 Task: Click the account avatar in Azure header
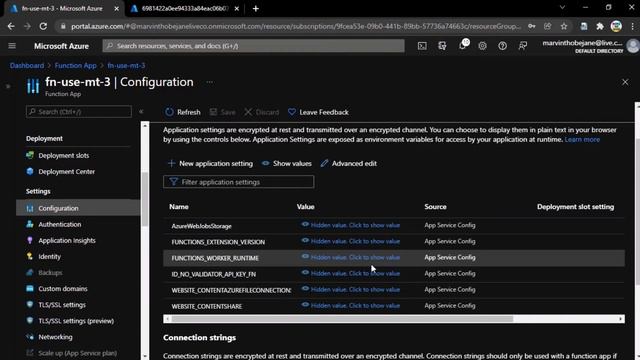(x=633, y=46)
